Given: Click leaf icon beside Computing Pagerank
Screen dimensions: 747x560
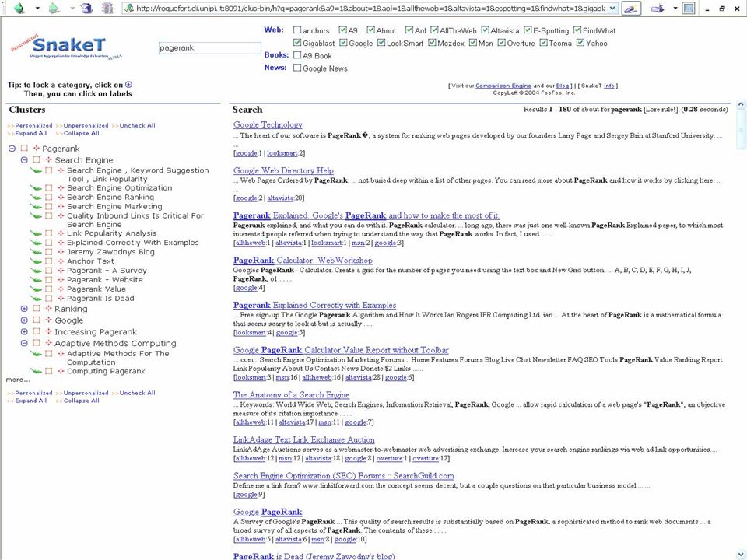Looking at the screenshot, I should tap(36, 371).
